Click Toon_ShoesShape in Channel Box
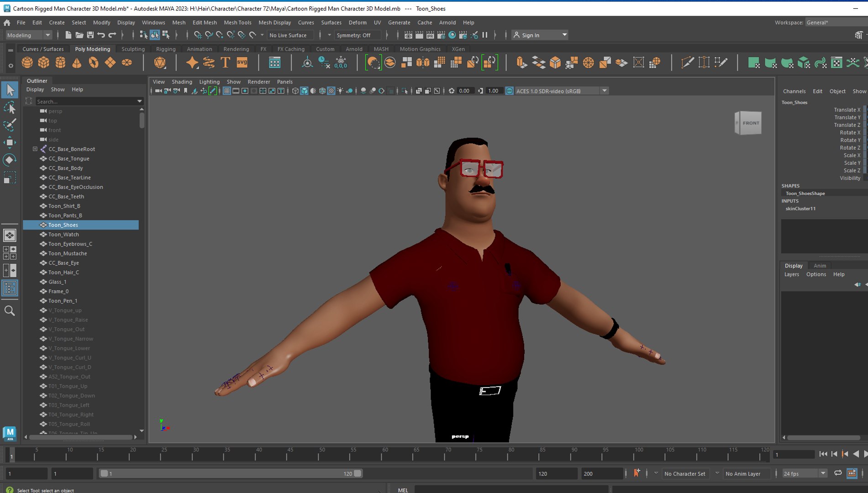 click(x=805, y=194)
